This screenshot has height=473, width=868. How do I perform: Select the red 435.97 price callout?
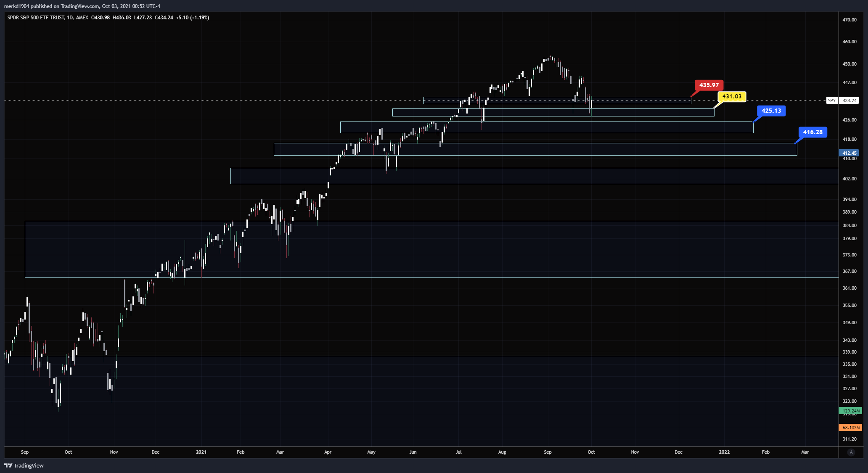709,85
